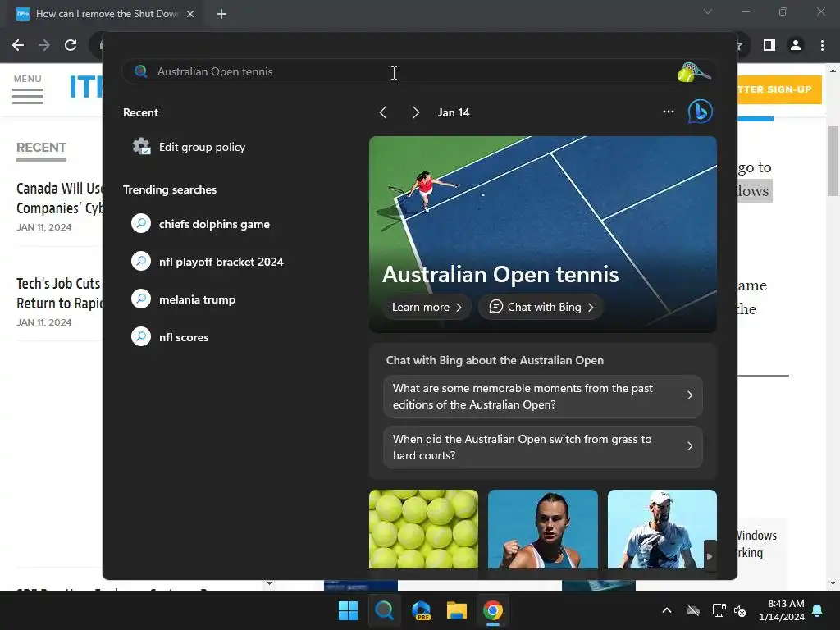Open the 'Canada Will Use' article link

[59, 199]
